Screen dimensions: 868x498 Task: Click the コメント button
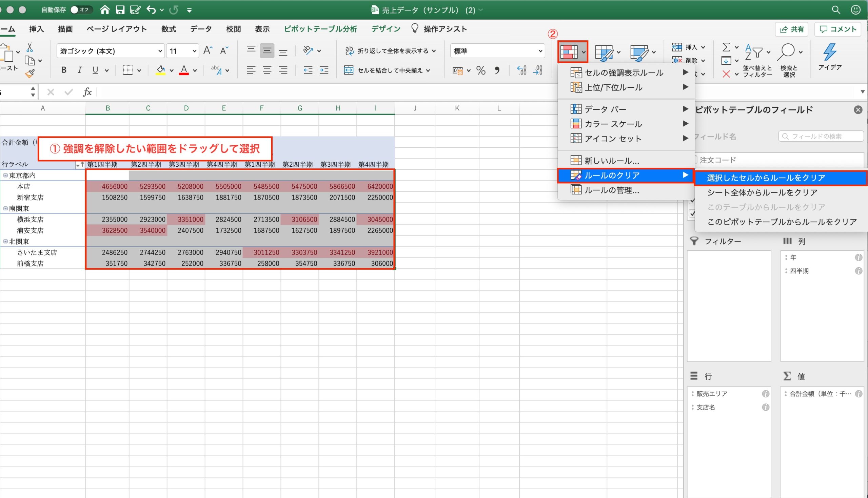click(x=838, y=29)
